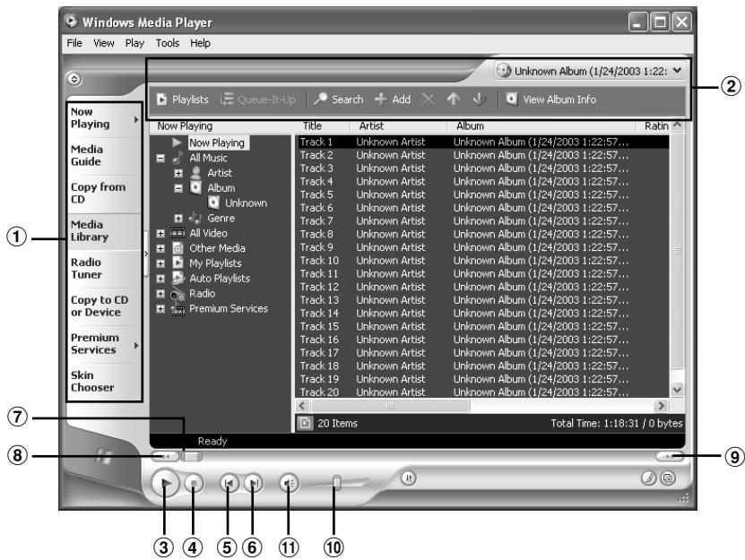Image resolution: width=745 pixels, height=560 pixels.
Task: Open the File menu
Action: click(x=74, y=43)
